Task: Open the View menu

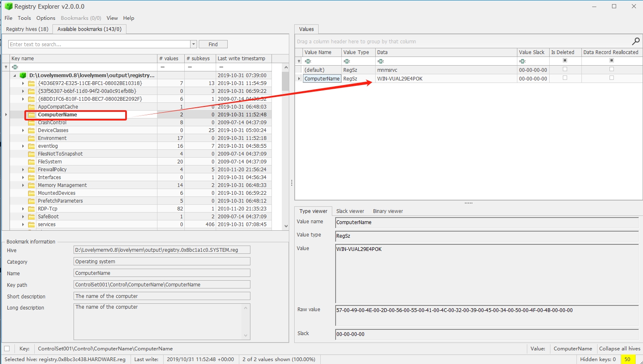Action: coord(112,18)
